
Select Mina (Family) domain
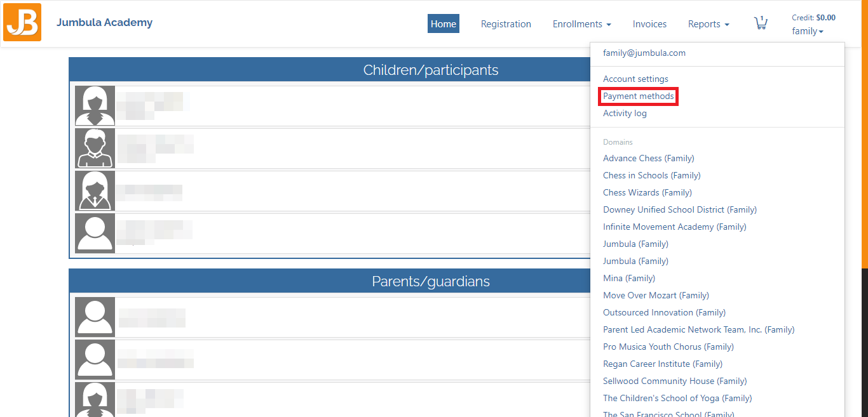point(629,279)
